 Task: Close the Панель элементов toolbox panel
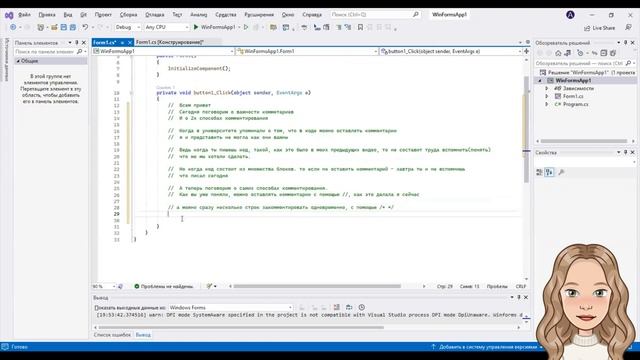(x=84, y=42)
